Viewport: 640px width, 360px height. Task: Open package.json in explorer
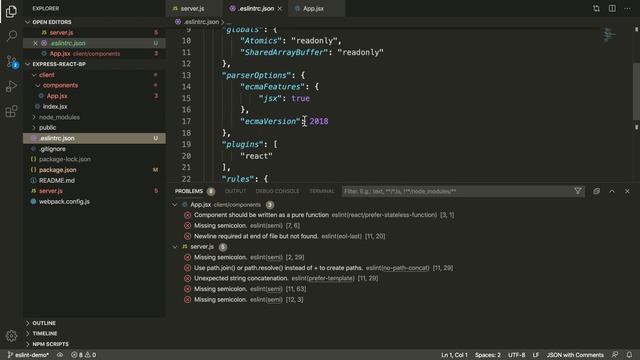58,170
